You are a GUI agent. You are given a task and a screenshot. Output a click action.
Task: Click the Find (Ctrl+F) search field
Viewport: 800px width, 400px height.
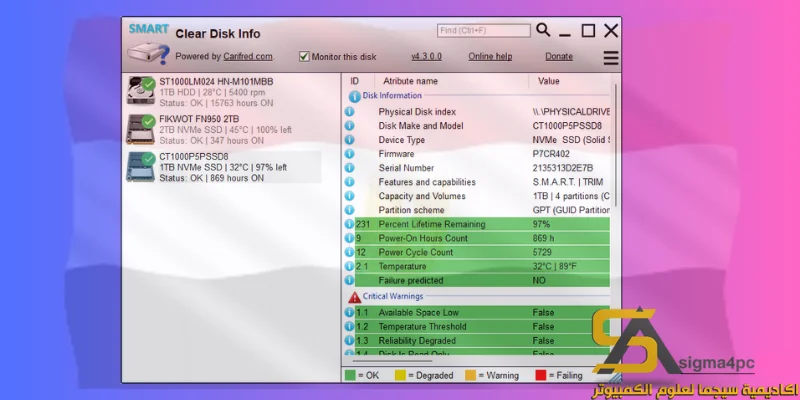(x=484, y=31)
